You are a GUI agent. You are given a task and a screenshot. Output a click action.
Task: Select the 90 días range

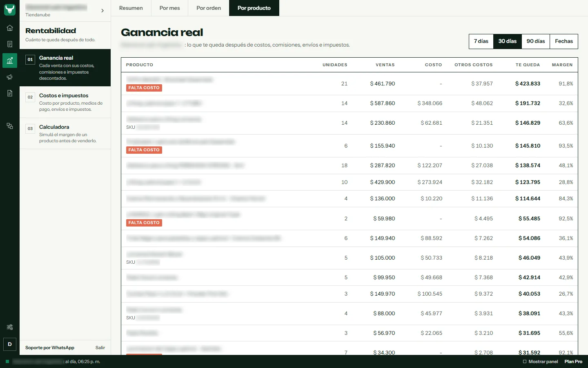click(536, 41)
